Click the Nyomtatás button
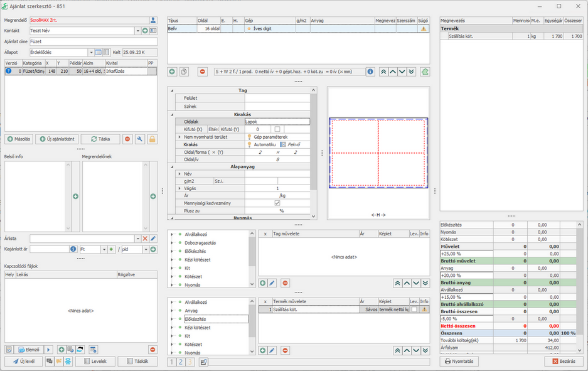The image size is (588, 371). (459, 362)
